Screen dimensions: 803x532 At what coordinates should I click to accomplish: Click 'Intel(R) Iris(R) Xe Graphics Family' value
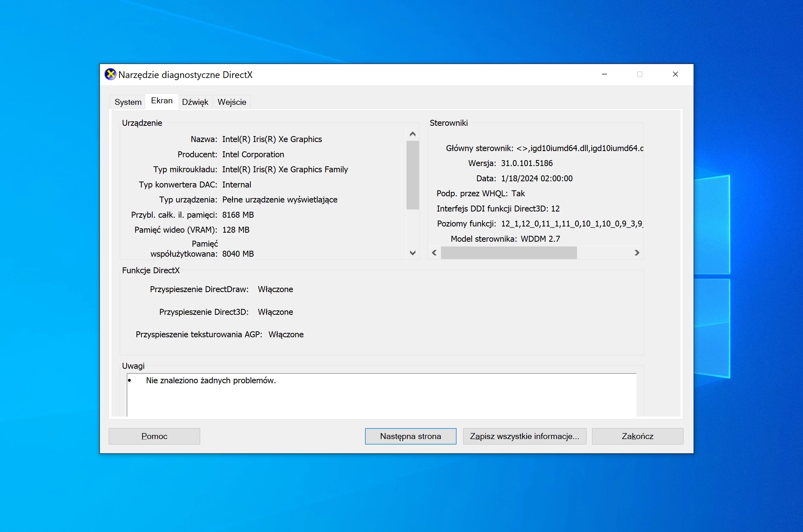[x=285, y=170]
